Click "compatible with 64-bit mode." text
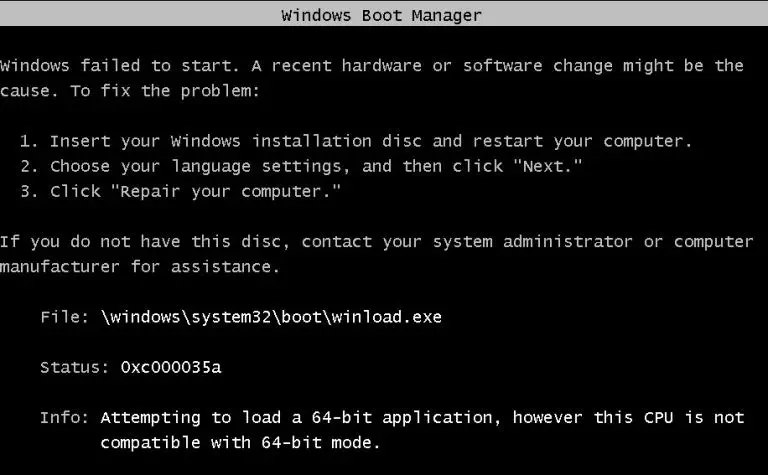 tap(240, 443)
